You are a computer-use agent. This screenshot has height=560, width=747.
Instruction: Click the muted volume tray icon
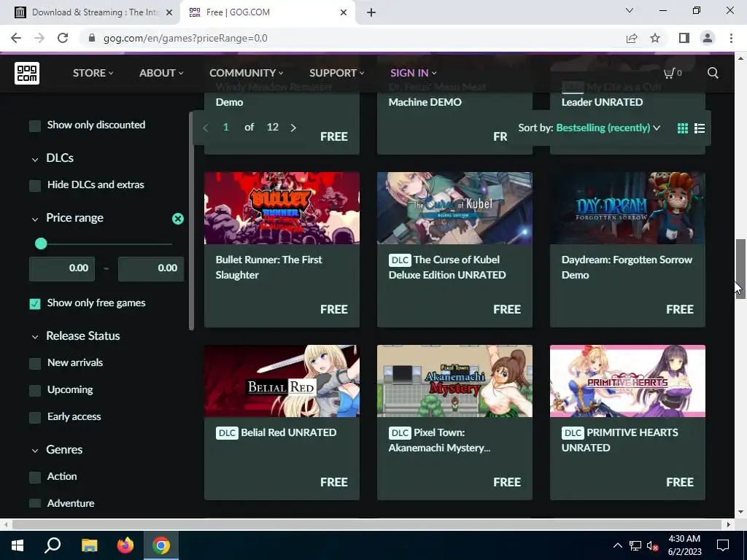pos(651,545)
